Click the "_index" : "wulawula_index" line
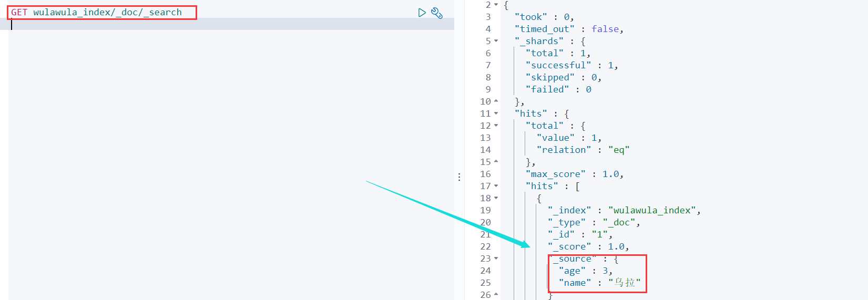Viewport: 868px width, 300px height. tap(624, 210)
